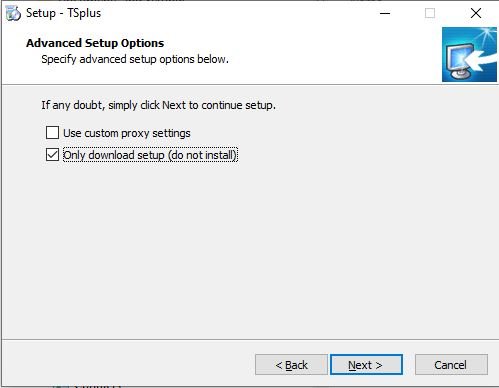Image resolution: width=499 pixels, height=388 pixels.
Task: Enable the Use custom proxy settings checkbox
Action: coord(52,133)
